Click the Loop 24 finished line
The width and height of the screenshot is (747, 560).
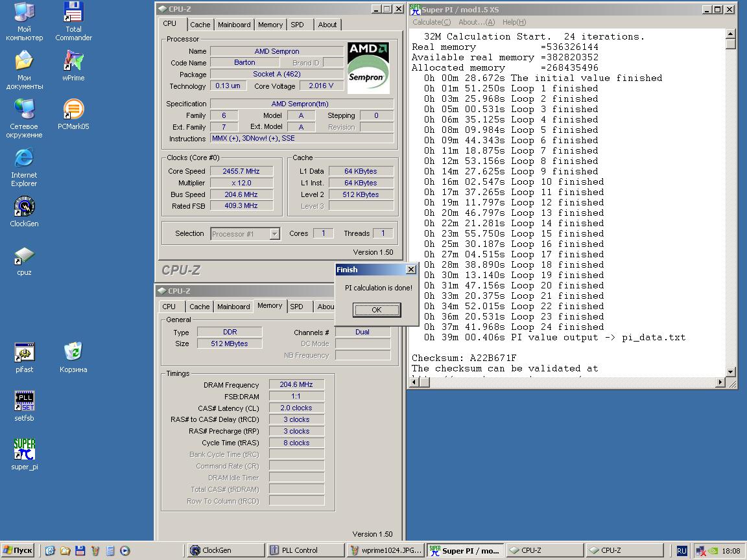[514, 327]
